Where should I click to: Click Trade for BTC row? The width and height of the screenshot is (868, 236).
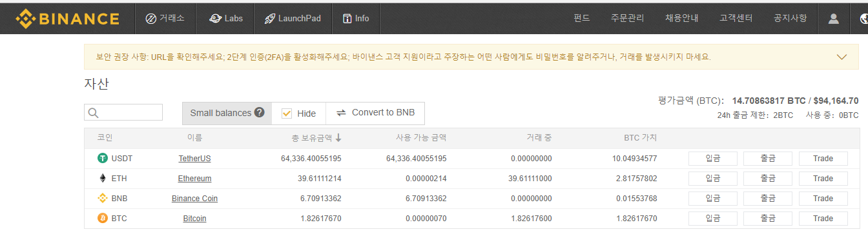823,219
